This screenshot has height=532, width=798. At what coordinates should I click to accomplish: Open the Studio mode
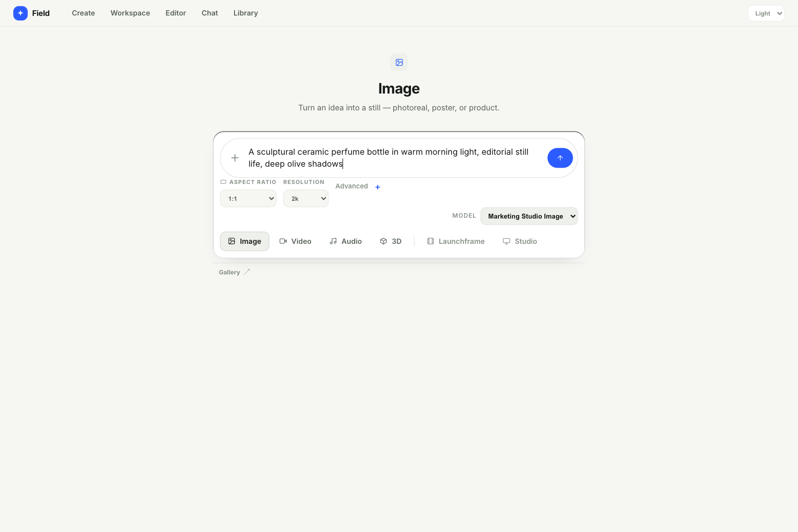click(x=520, y=241)
